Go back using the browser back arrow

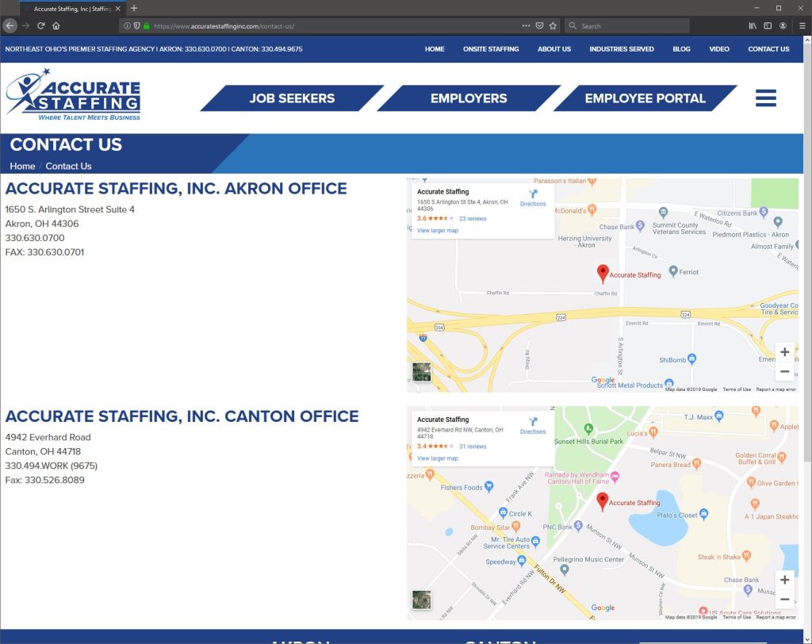(10, 25)
